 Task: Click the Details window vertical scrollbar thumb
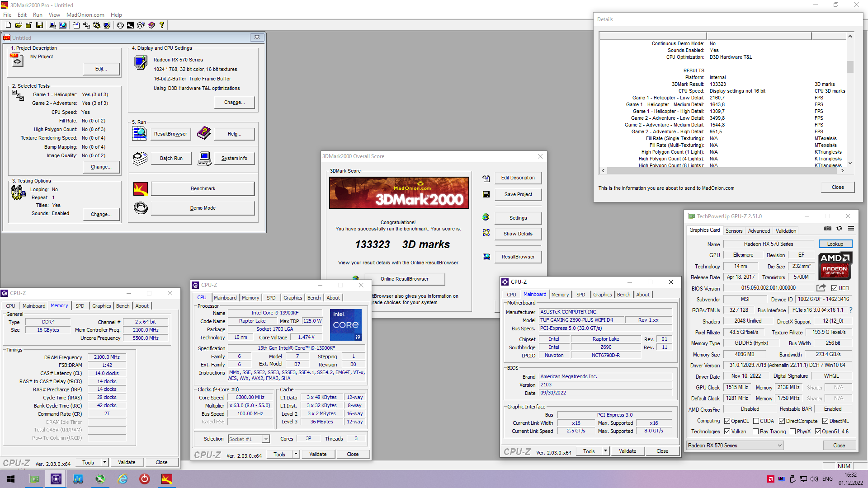[x=850, y=67]
